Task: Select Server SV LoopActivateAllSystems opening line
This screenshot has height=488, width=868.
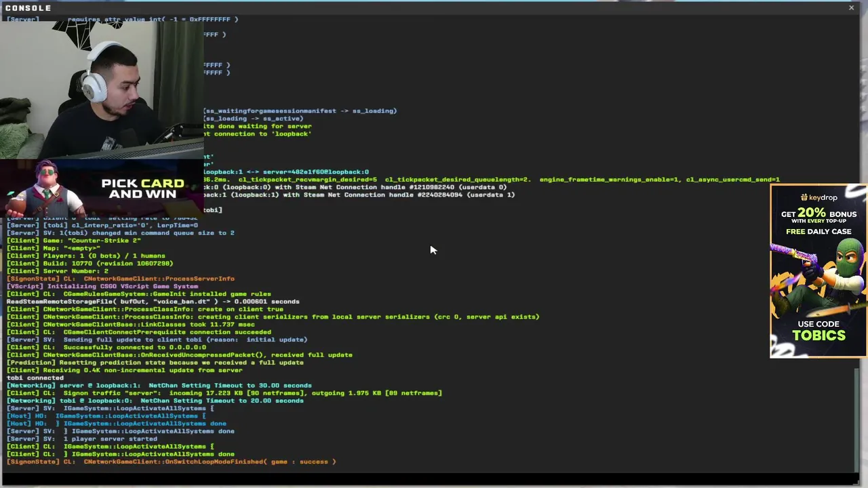Action: coord(111,408)
